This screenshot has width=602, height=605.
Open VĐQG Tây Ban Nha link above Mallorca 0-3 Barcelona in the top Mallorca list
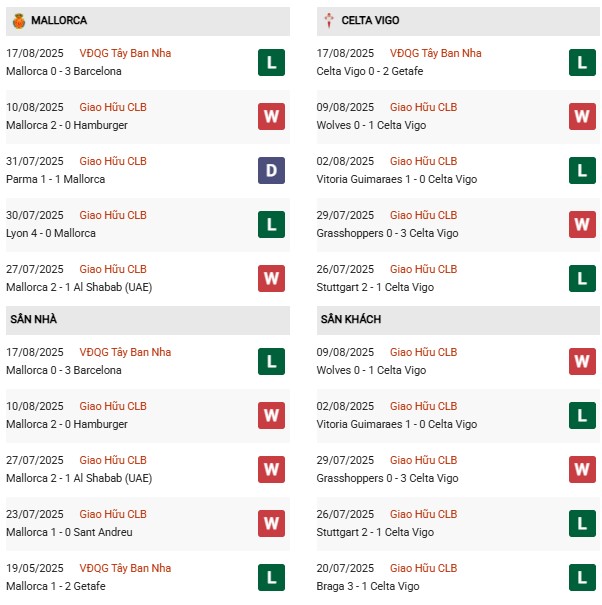click(125, 53)
